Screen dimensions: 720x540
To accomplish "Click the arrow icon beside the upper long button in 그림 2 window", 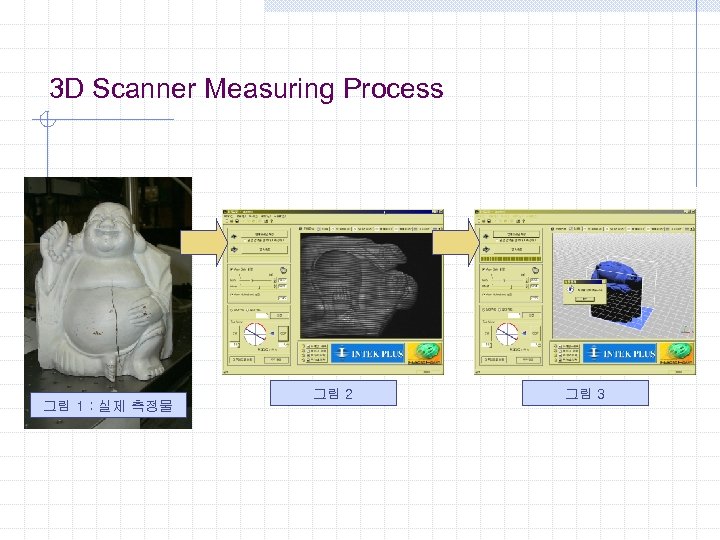I will click(x=234, y=236).
